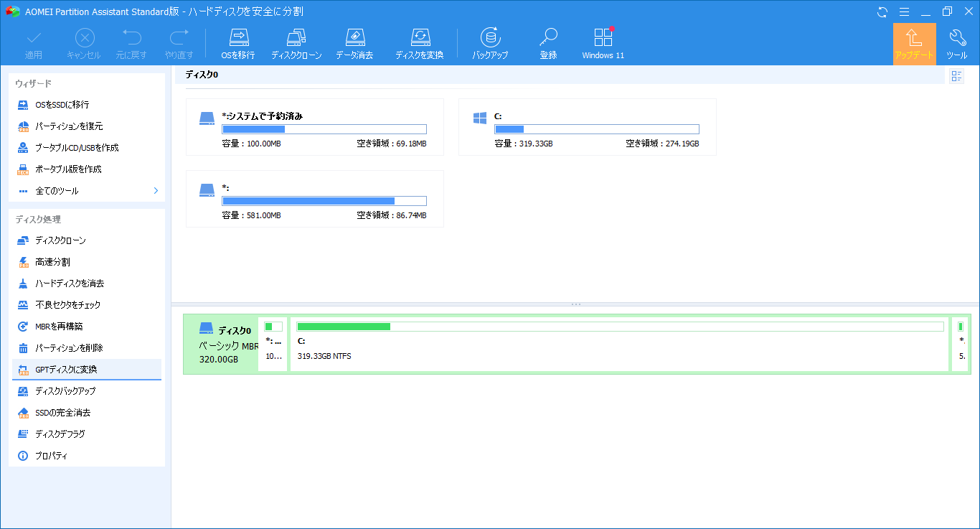980x529 pixels.
Task: Click the キャンセル toolbar button
Action: tap(84, 44)
